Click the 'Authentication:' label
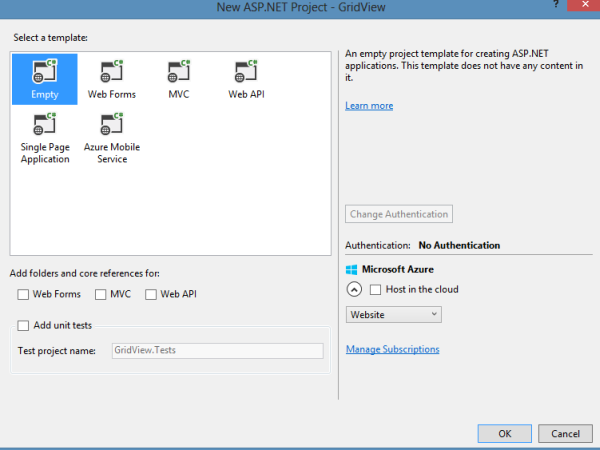This screenshot has width=600, height=450. coord(378,245)
